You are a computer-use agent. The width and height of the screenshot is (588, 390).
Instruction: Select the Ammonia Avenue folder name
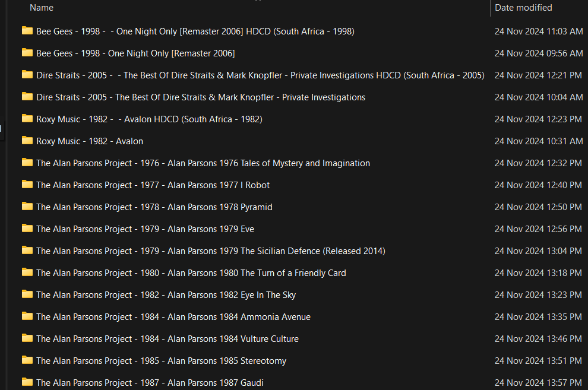[173, 317]
